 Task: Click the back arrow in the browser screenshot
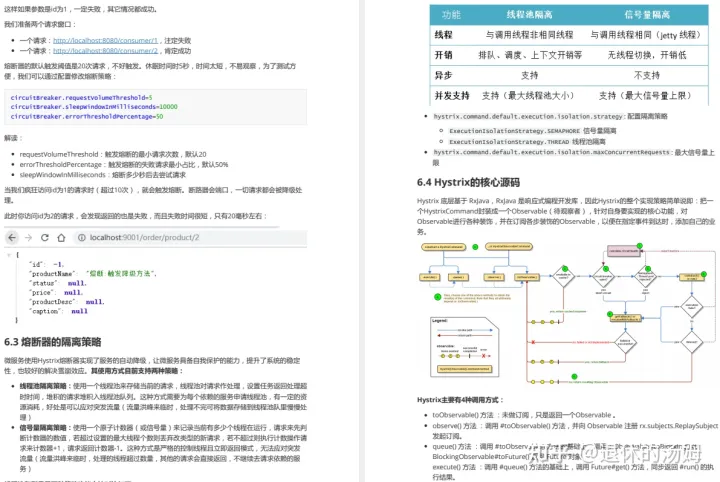[12, 237]
